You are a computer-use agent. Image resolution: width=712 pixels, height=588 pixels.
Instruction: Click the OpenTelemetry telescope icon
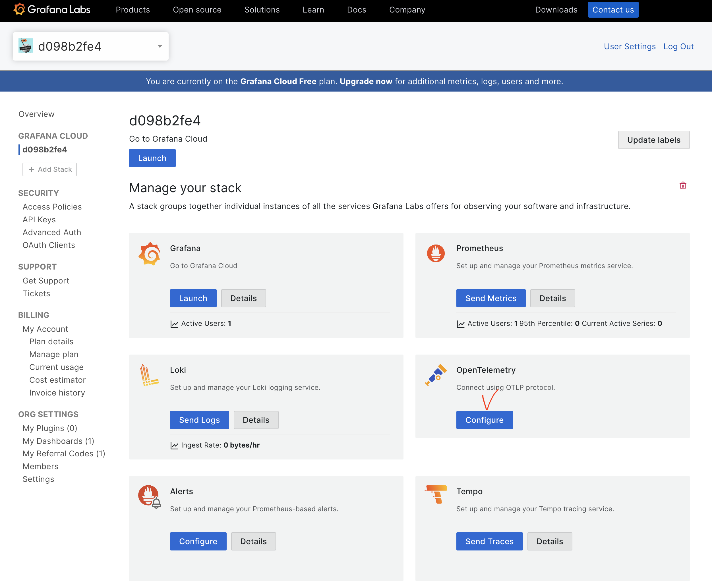436,375
